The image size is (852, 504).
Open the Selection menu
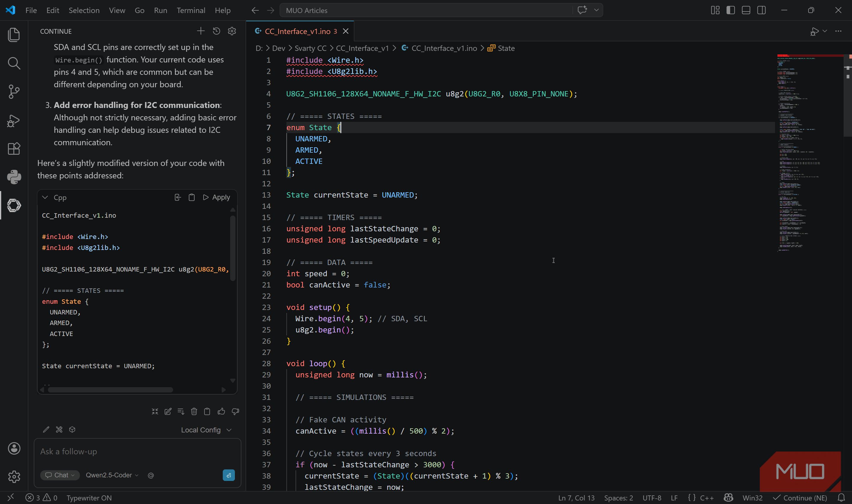point(84,10)
